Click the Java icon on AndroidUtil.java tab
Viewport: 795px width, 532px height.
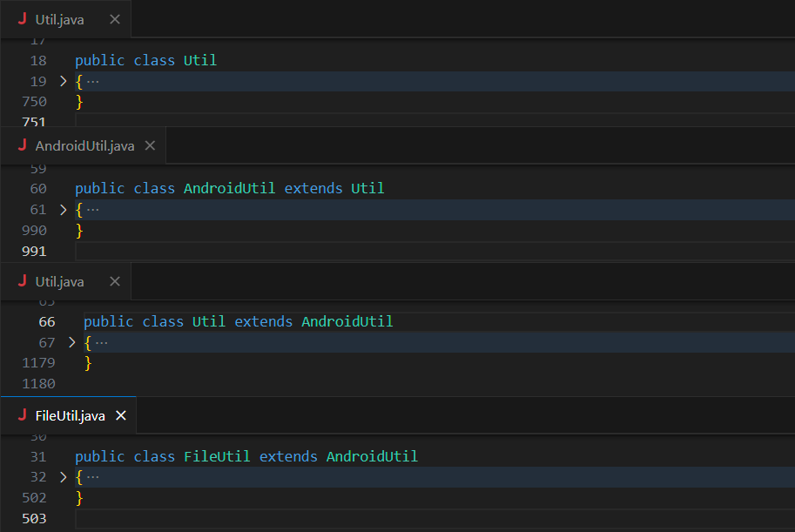click(x=23, y=145)
